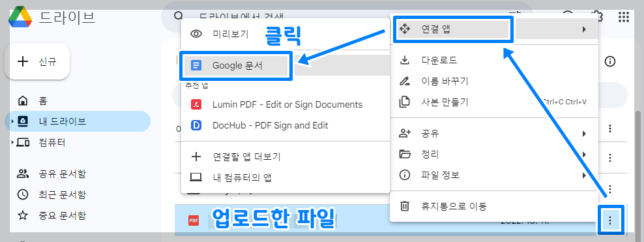Image resolution: width=644 pixels, height=242 pixels.
Task: Click the more-actions dots on the PDF row
Action: click(610, 220)
